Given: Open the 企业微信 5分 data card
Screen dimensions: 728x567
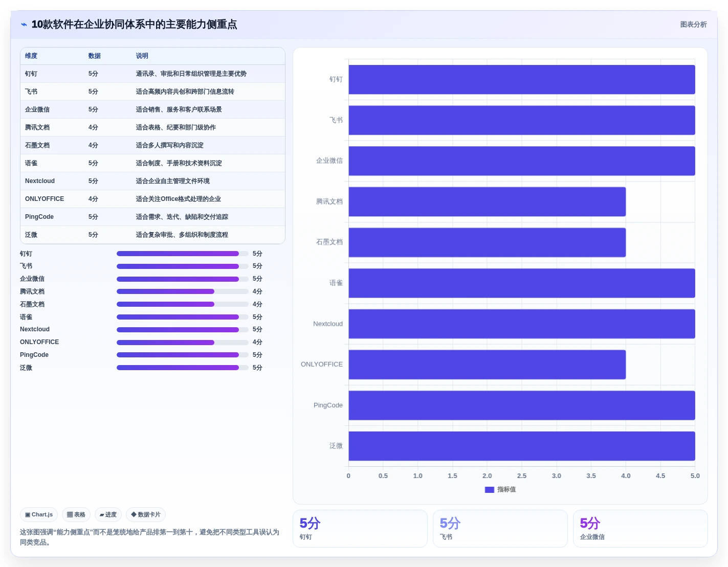Looking at the screenshot, I should point(641,529).
